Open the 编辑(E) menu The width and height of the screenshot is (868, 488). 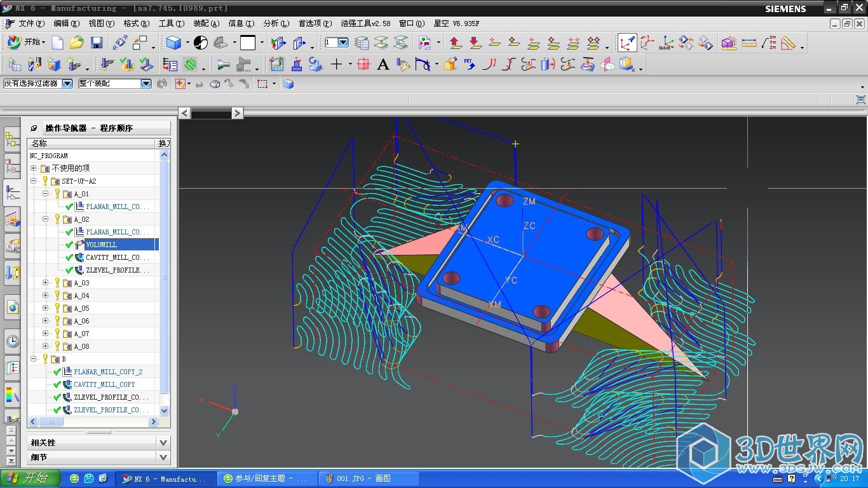click(66, 24)
